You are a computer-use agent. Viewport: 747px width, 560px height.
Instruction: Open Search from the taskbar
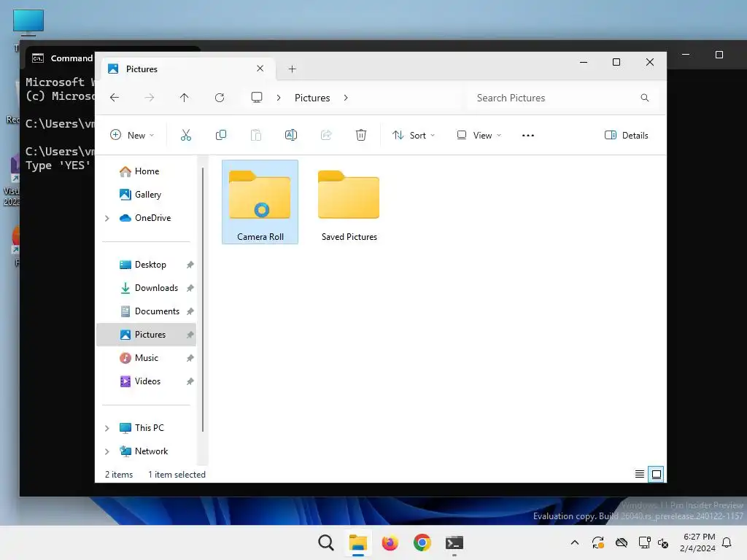(x=326, y=542)
